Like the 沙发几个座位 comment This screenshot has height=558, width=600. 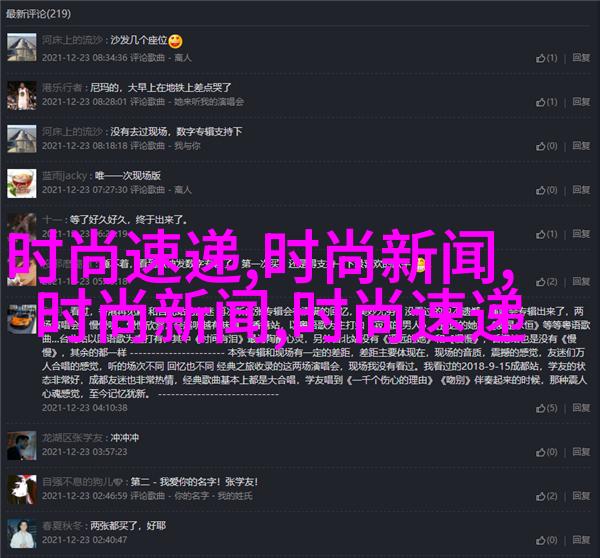[546, 58]
